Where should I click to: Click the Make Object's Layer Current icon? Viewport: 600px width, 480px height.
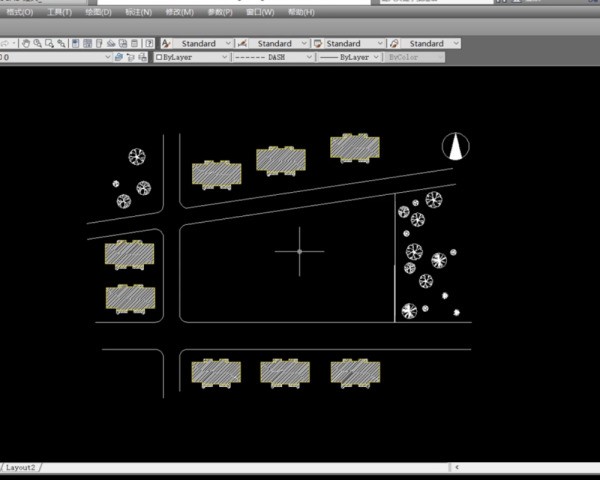118,58
